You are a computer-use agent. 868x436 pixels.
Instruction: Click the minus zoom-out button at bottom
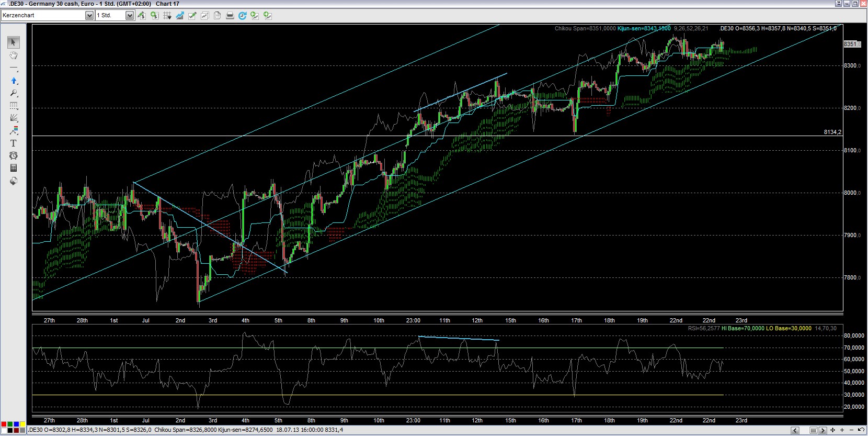point(852,430)
